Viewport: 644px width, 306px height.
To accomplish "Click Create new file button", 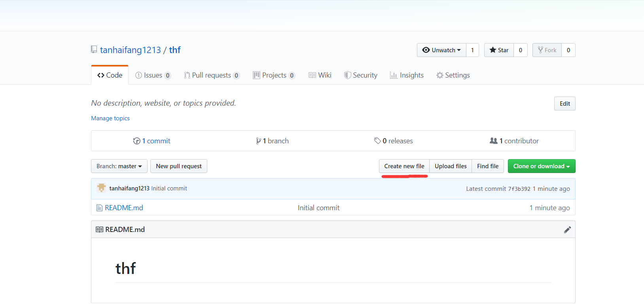I will point(404,166).
